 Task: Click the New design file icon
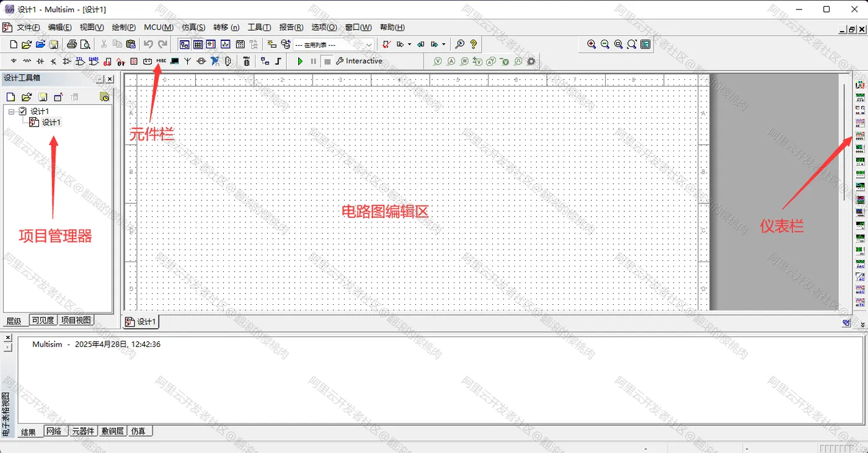point(14,44)
